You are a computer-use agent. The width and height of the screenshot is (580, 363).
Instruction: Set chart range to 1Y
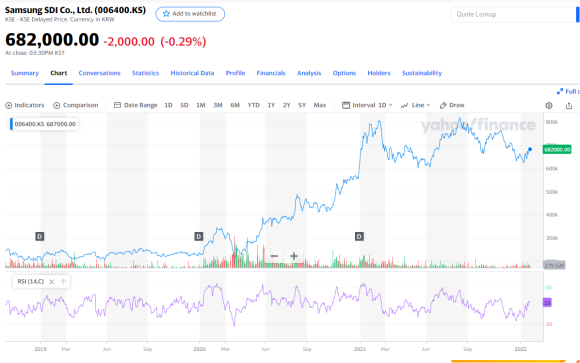point(271,105)
